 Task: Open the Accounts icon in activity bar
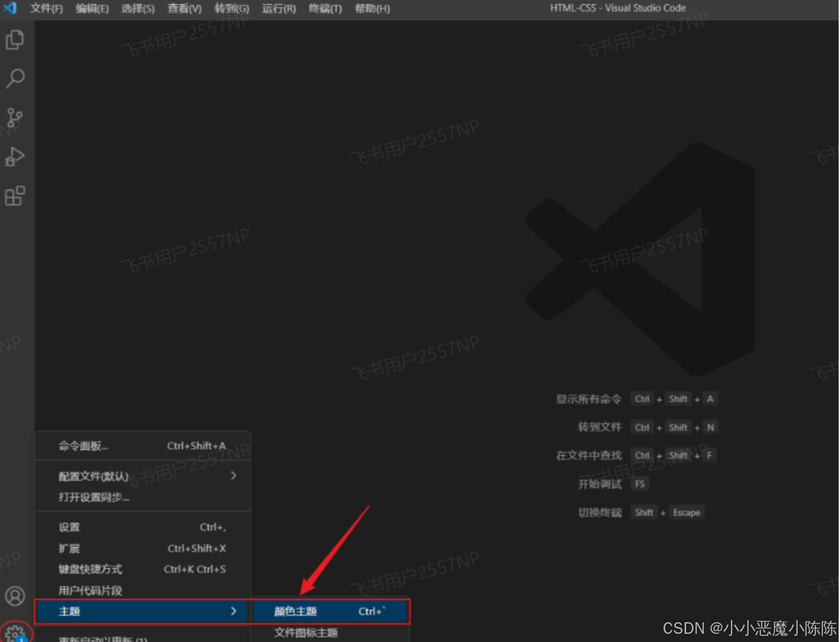click(x=15, y=596)
